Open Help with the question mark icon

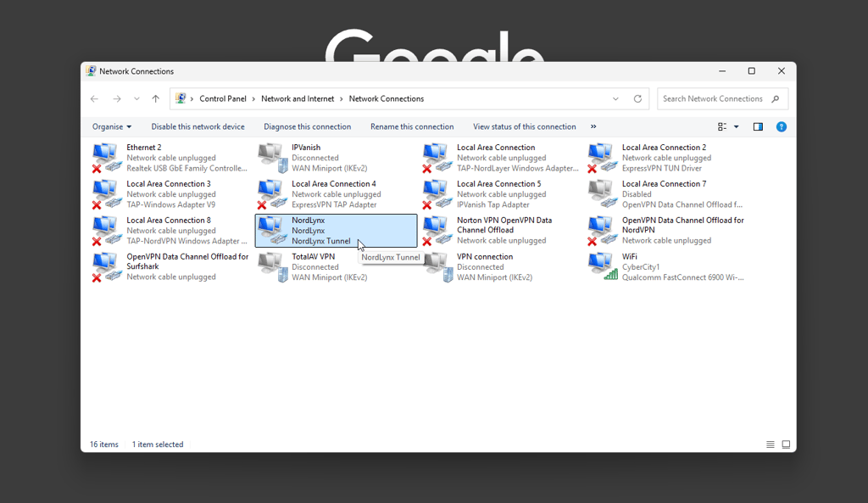click(781, 127)
